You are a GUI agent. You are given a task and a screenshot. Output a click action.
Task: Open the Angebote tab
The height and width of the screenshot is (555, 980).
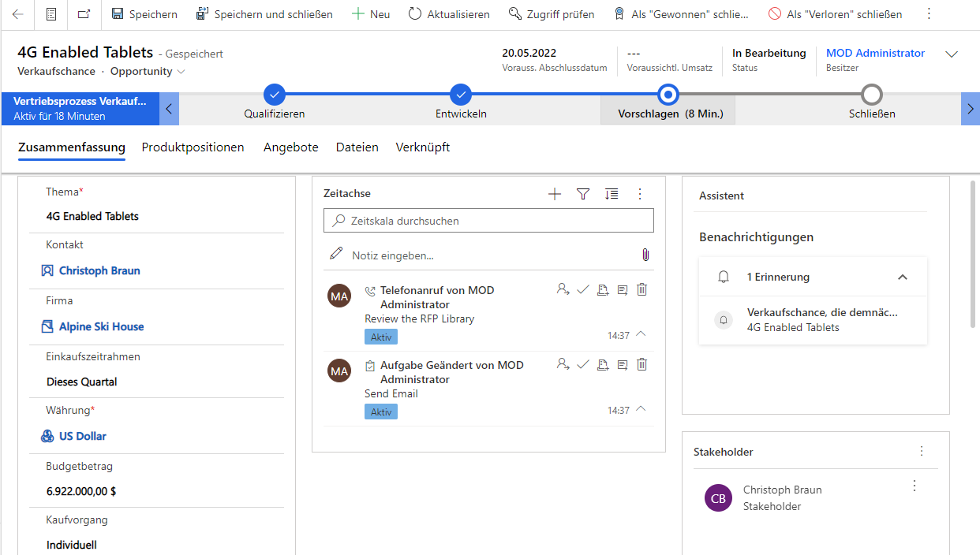click(290, 147)
